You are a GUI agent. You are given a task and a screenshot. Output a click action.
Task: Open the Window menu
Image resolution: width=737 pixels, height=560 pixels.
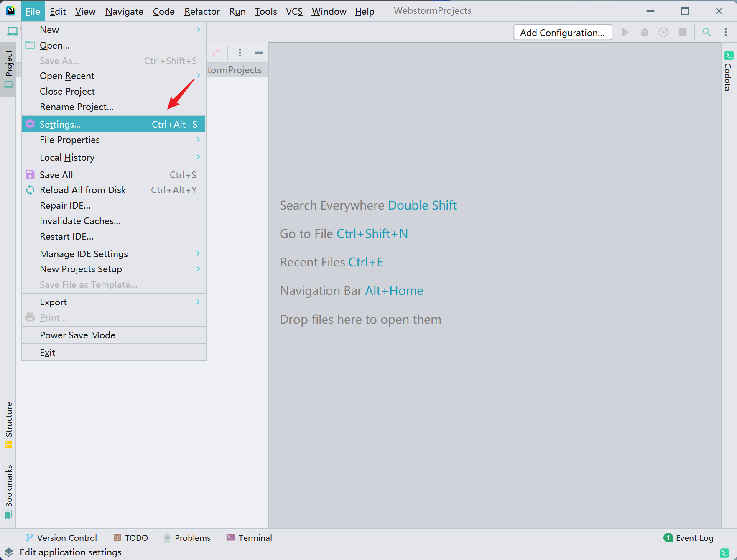[x=329, y=11]
